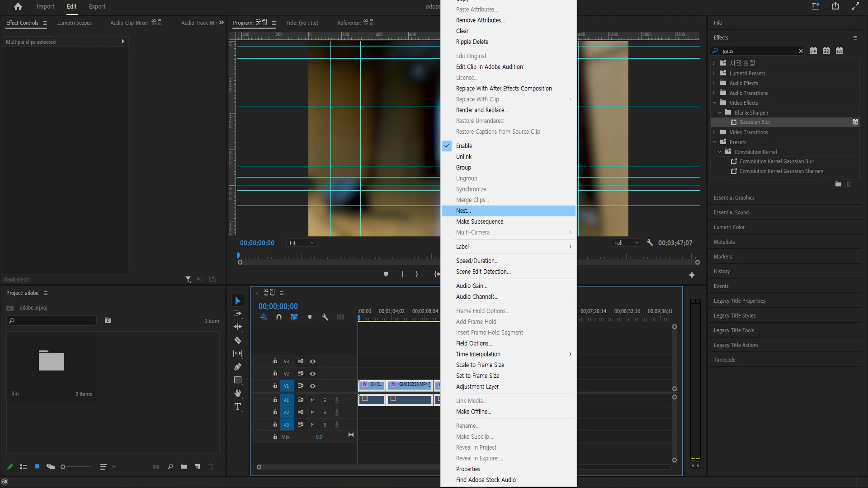The width and height of the screenshot is (868, 488).
Task: Expand the Audio Effects folder
Action: tap(714, 83)
